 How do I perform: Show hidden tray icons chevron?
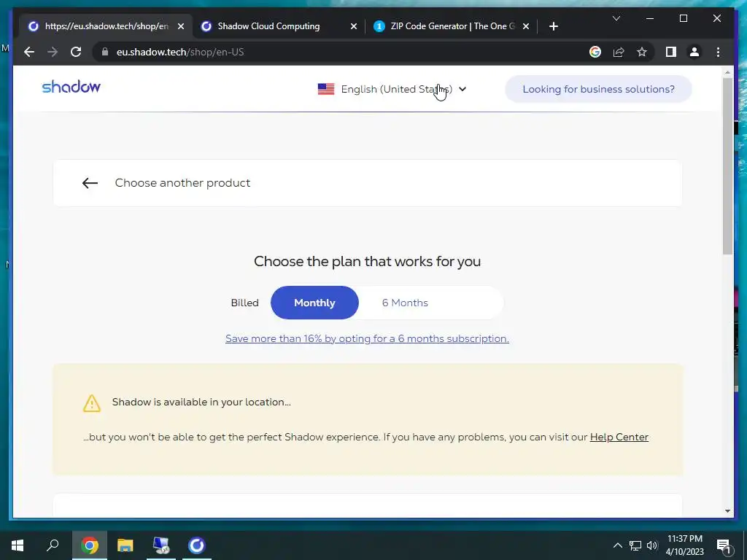(617, 545)
